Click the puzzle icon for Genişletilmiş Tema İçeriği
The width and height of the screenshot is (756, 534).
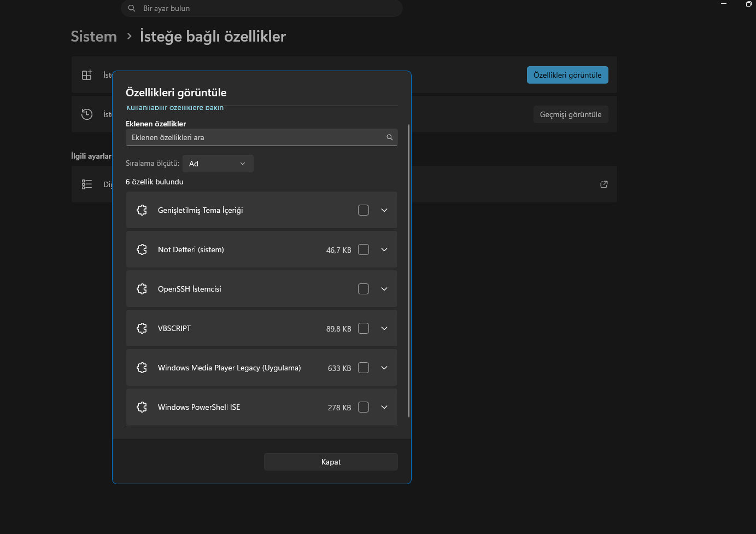pyautogui.click(x=142, y=210)
